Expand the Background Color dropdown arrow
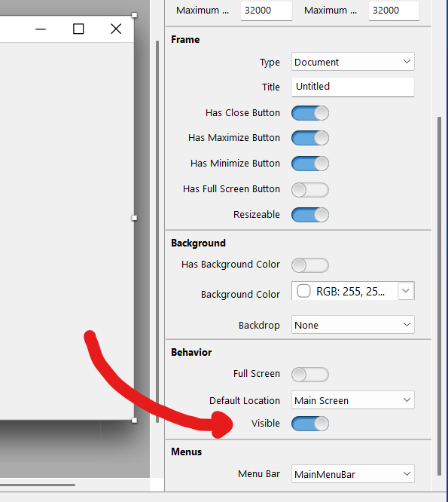 406,291
